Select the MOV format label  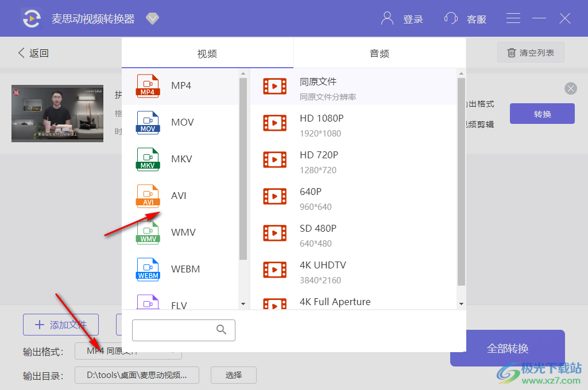[182, 123]
